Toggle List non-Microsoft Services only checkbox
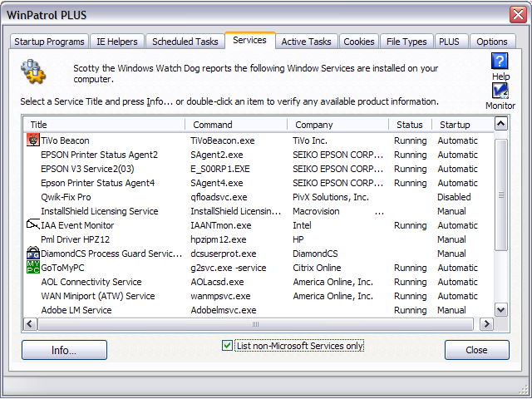Viewport: 532px width, 399px height. tap(228, 346)
